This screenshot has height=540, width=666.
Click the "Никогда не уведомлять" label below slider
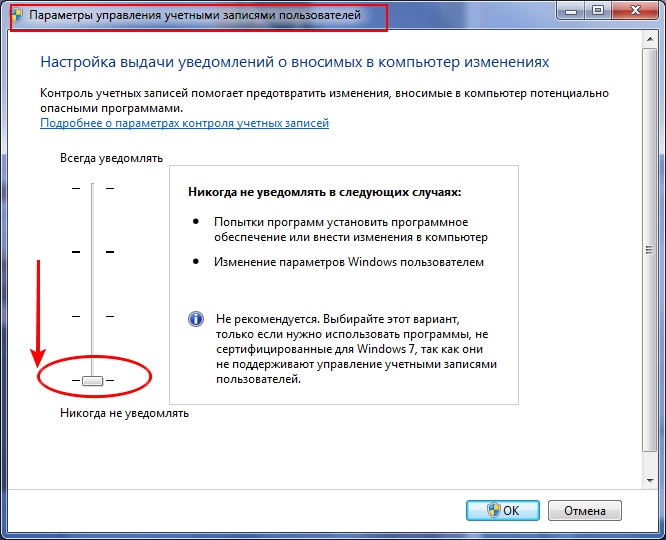click(124, 412)
